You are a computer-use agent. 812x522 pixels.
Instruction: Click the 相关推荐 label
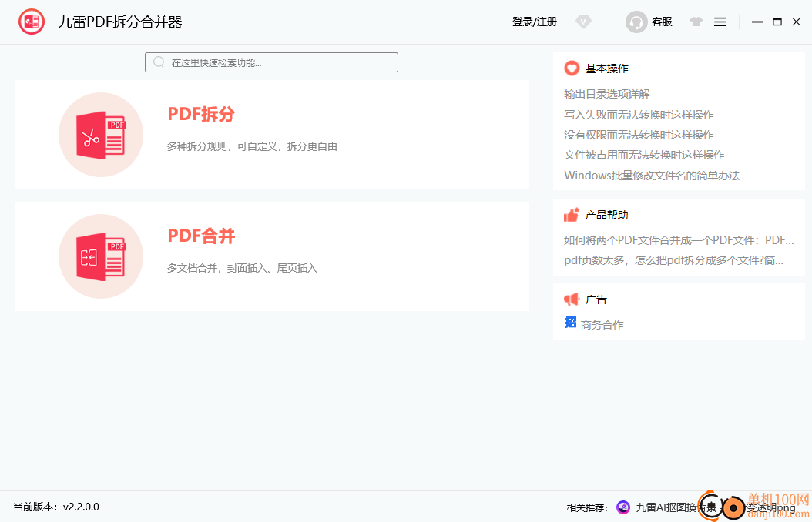[587, 508]
